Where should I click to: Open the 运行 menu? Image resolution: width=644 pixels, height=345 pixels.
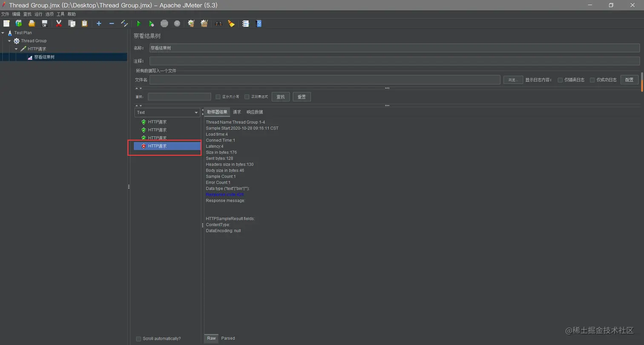click(x=38, y=14)
